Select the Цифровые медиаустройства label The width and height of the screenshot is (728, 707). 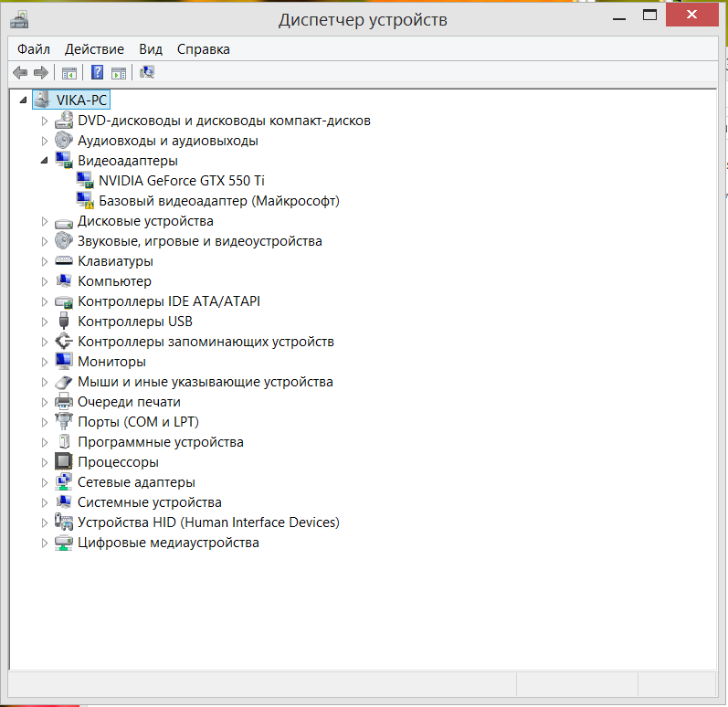point(168,543)
